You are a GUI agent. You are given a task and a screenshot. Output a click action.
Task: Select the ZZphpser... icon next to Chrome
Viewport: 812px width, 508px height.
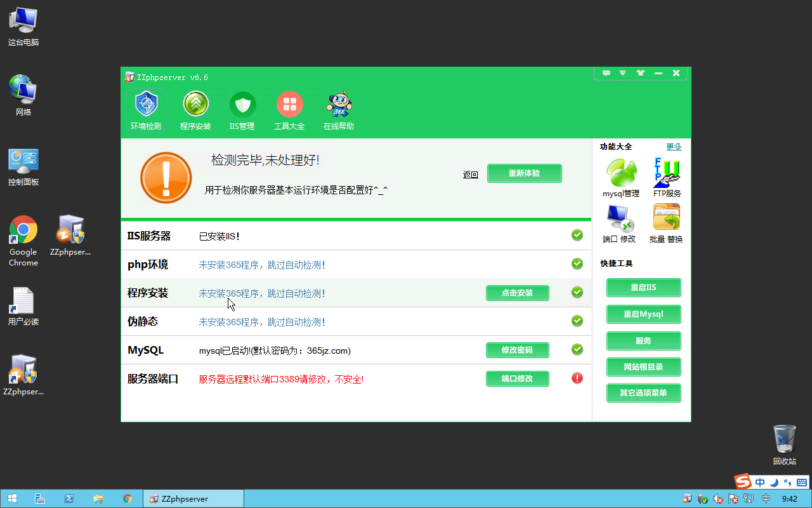point(70,236)
